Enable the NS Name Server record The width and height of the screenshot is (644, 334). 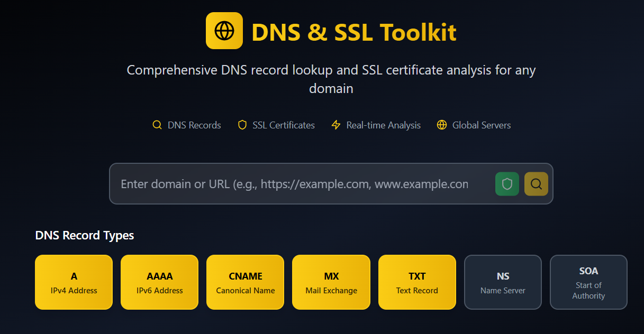point(503,282)
